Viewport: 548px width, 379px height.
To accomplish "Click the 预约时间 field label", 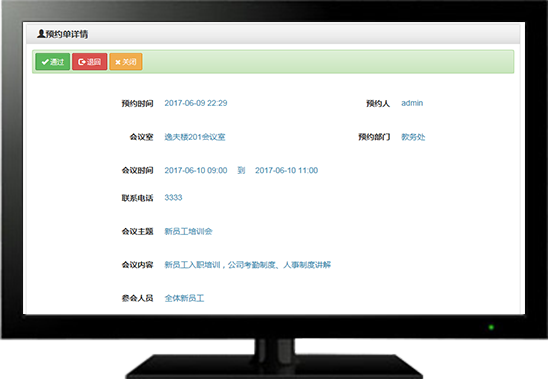I will click(137, 103).
